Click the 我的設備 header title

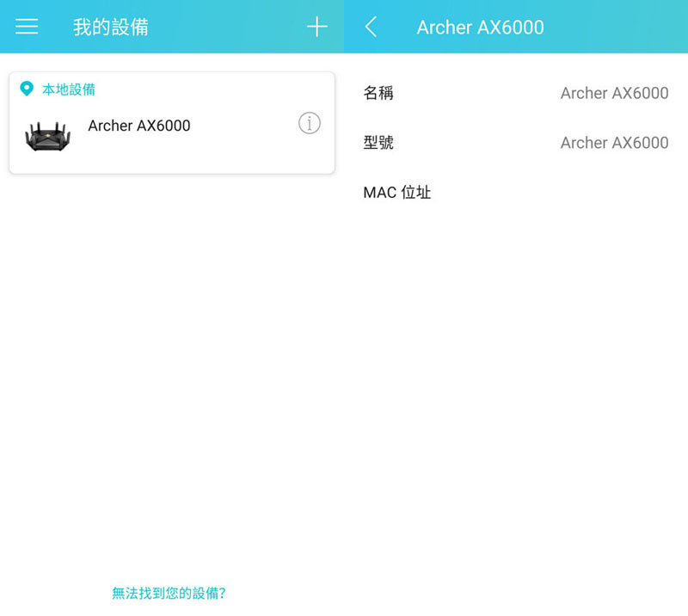tap(111, 28)
